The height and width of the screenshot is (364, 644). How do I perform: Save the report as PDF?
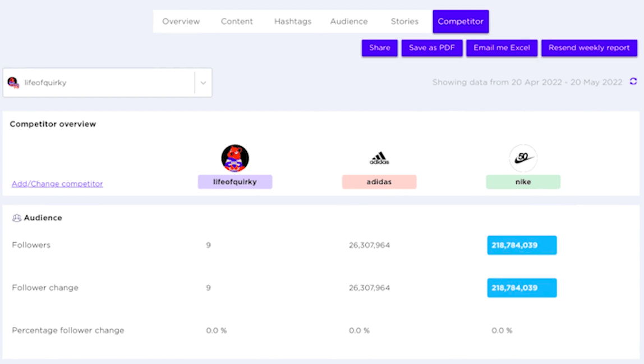(x=432, y=48)
